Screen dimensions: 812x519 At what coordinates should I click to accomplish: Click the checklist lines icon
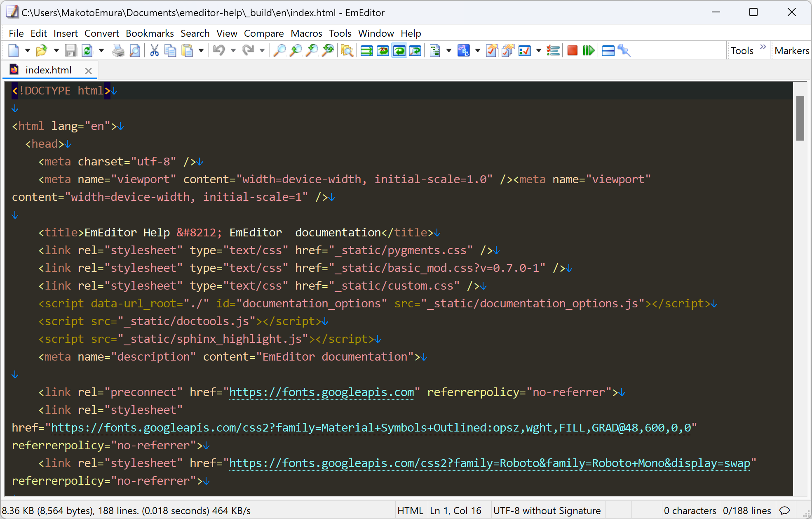click(553, 51)
